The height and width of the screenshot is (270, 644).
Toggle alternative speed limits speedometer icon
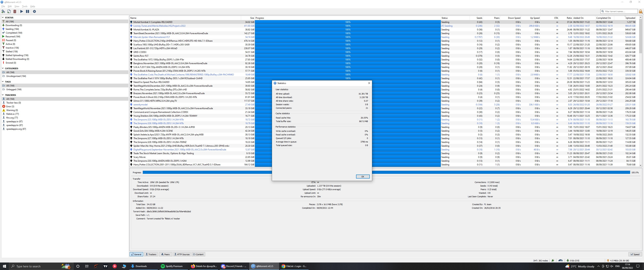click(x=560, y=260)
